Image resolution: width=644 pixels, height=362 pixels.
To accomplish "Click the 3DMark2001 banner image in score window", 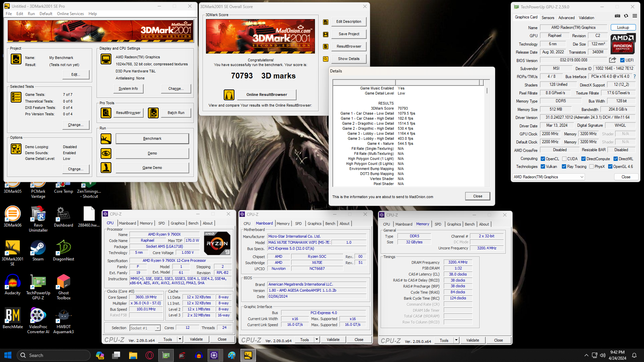I will [261, 36].
